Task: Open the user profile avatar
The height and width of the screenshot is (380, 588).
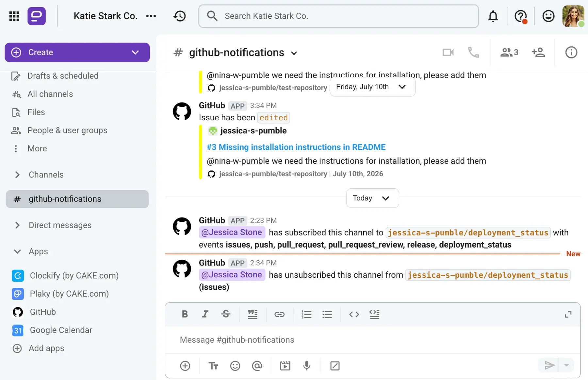Action: tap(573, 16)
